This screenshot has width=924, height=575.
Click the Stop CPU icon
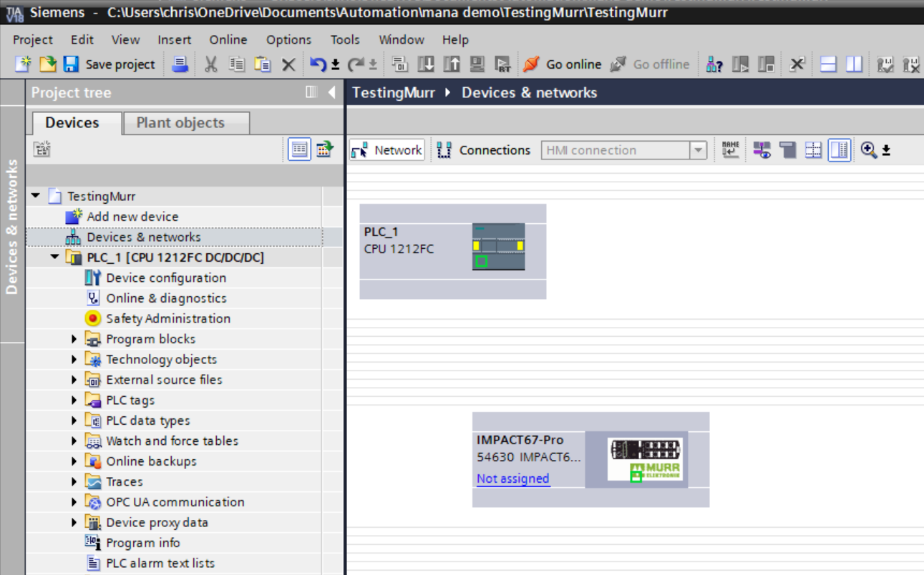point(766,64)
